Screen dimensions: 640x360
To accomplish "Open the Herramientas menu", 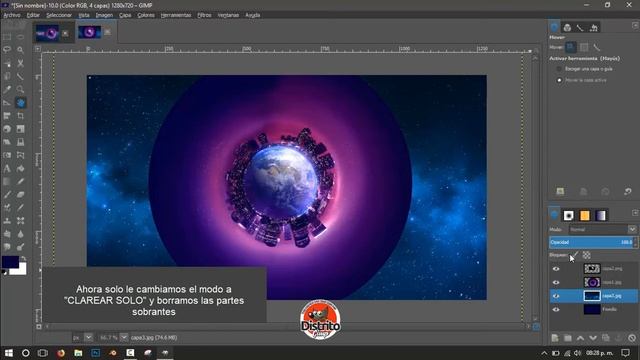I will click(176, 15).
